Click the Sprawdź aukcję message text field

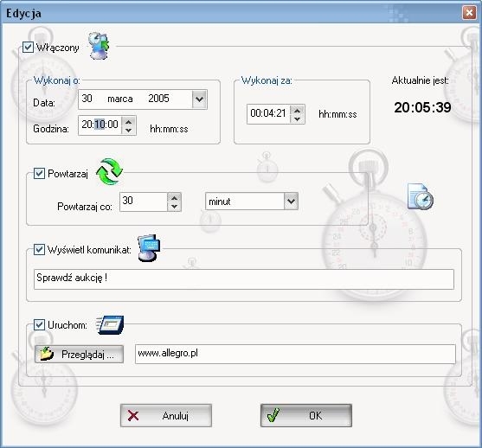[x=244, y=279]
